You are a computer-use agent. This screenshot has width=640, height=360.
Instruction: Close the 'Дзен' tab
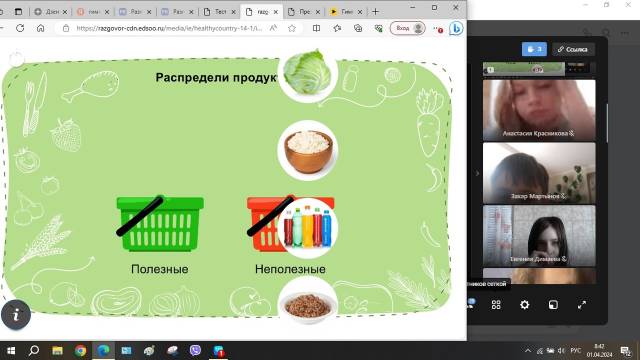point(65,12)
